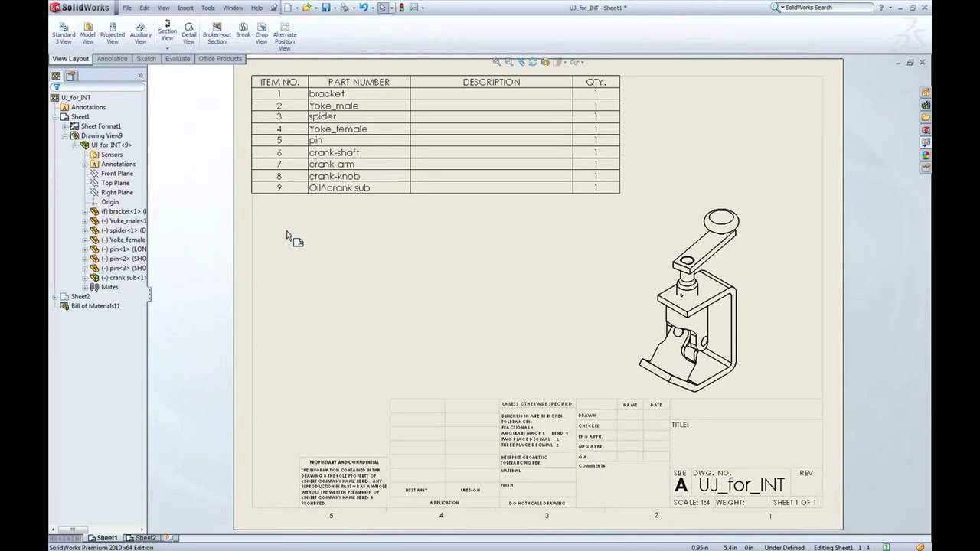Switch to the Sheet2 bottom tab
Viewport: 980px width, 551px height.
[142, 538]
